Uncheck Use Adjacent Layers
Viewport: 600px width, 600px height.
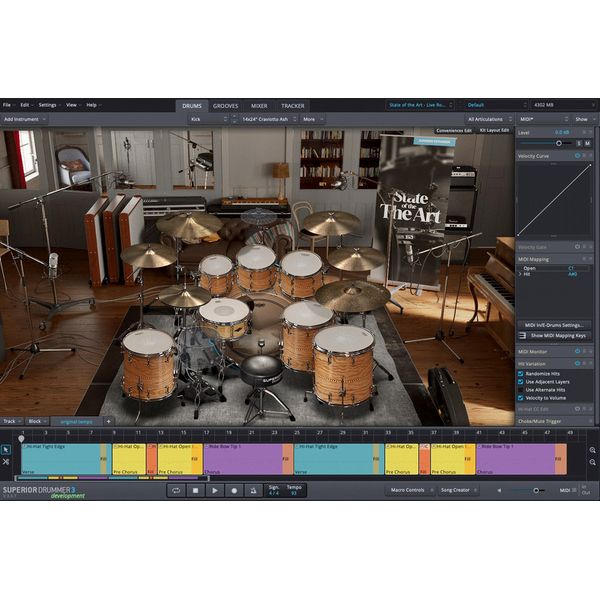[x=520, y=382]
